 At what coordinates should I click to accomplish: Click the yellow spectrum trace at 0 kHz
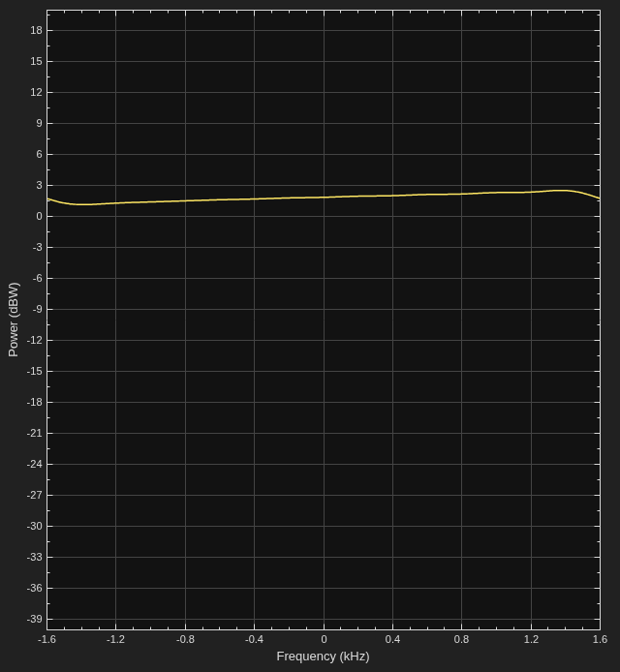[x=324, y=198]
